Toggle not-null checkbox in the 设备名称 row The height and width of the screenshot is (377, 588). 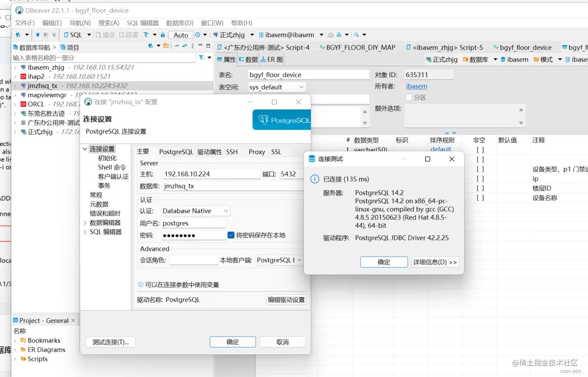(480, 198)
